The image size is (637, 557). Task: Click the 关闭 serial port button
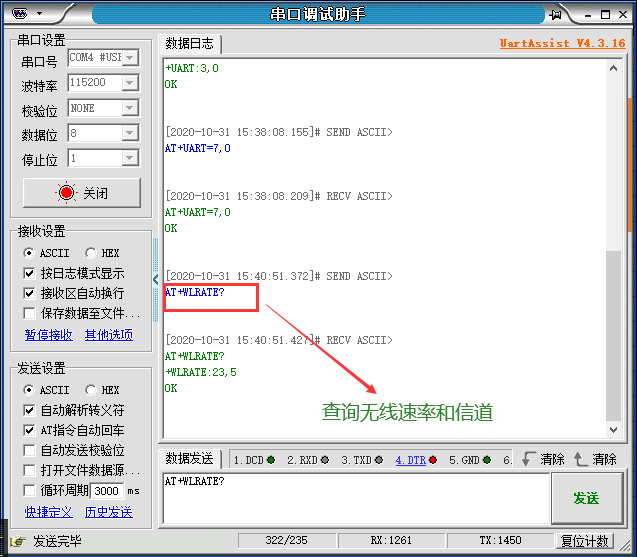click(82, 193)
